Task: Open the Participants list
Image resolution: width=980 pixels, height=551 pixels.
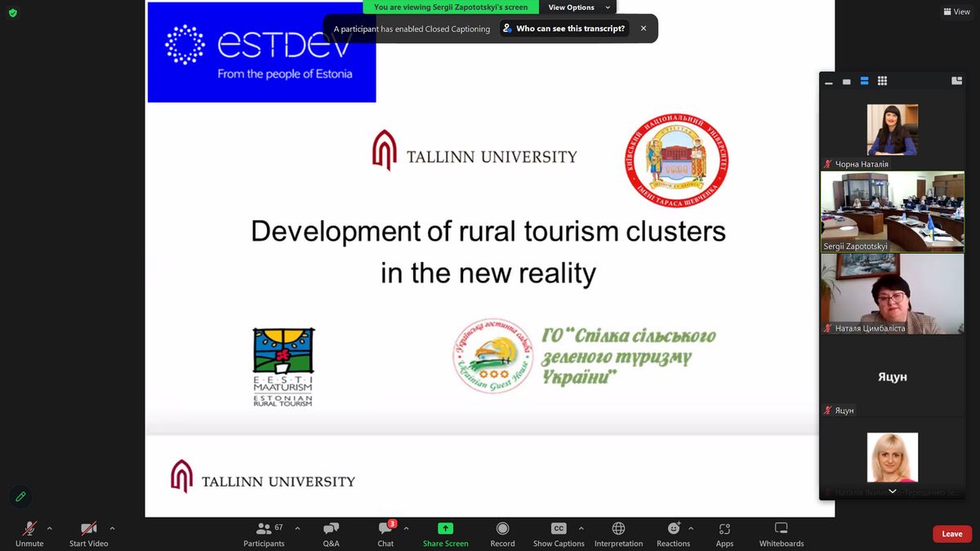Action: pyautogui.click(x=264, y=533)
